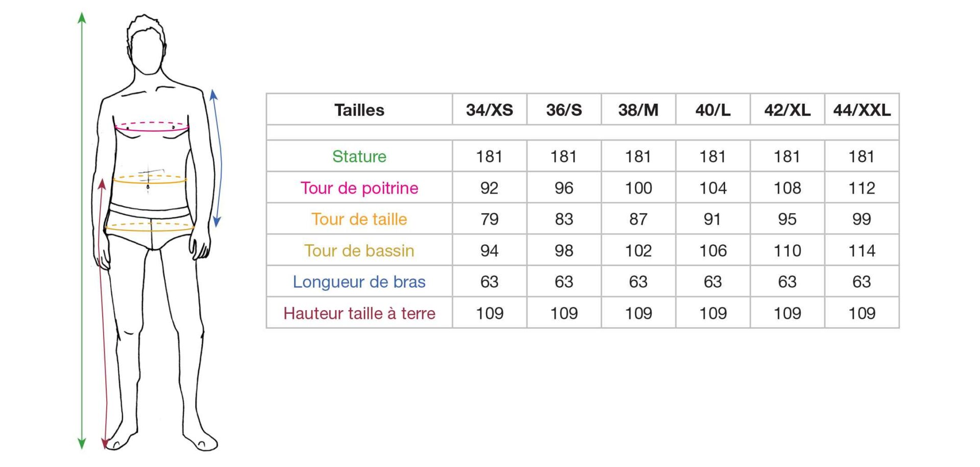Click the Tailles header cell

(359, 110)
